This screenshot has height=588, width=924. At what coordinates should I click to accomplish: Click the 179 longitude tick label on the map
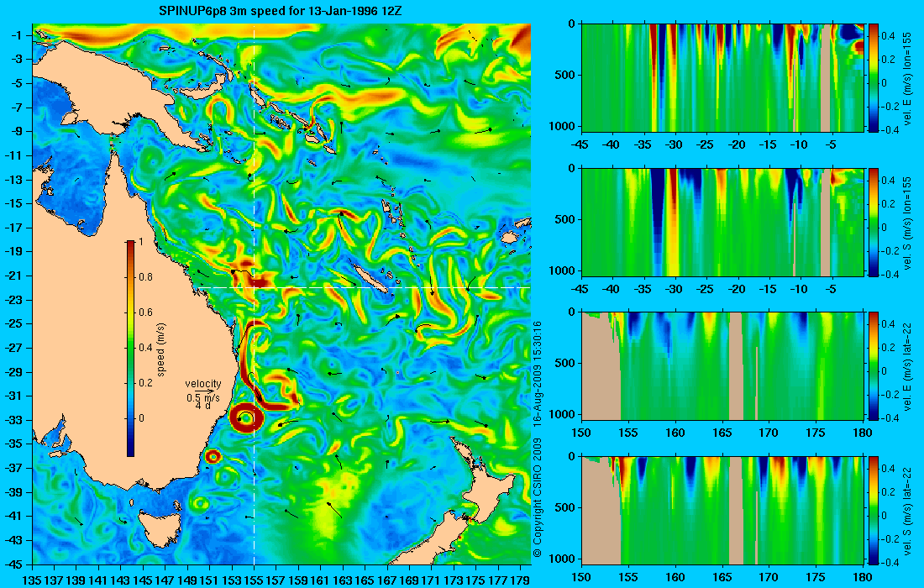tap(520, 580)
